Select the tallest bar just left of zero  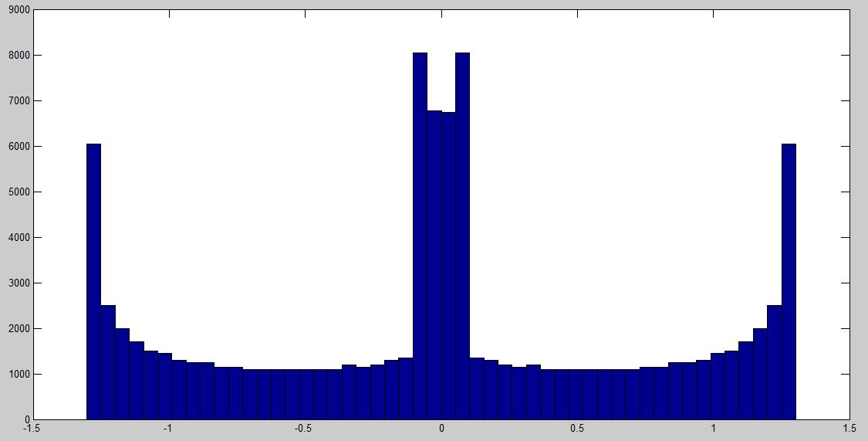pos(420,236)
